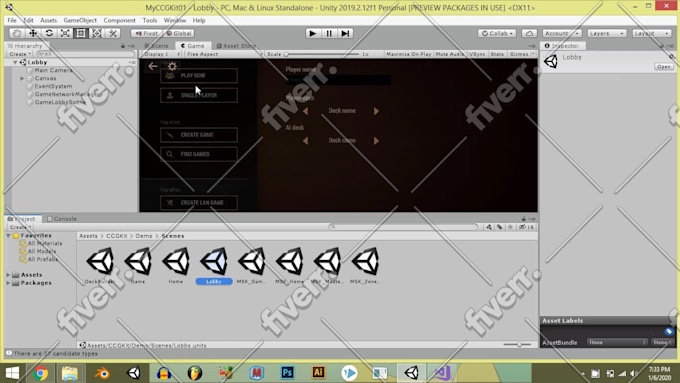The width and height of the screenshot is (680, 383).
Task: Click the Play button
Action: point(312,33)
